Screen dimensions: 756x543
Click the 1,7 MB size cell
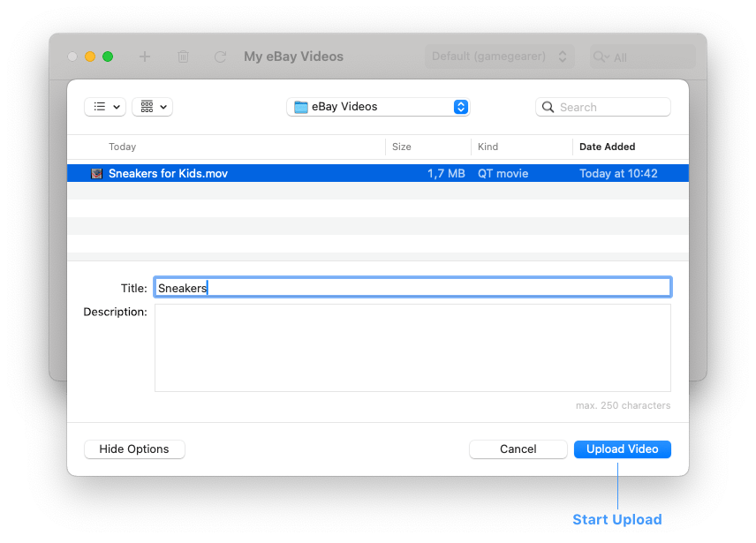(446, 173)
